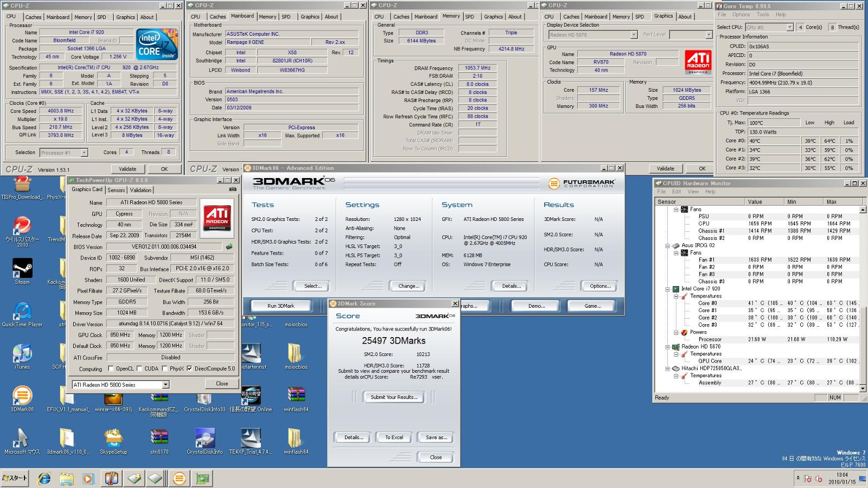
Task: Click the BIOS save icon in GPU-Z
Action: (x=229, y=246)
